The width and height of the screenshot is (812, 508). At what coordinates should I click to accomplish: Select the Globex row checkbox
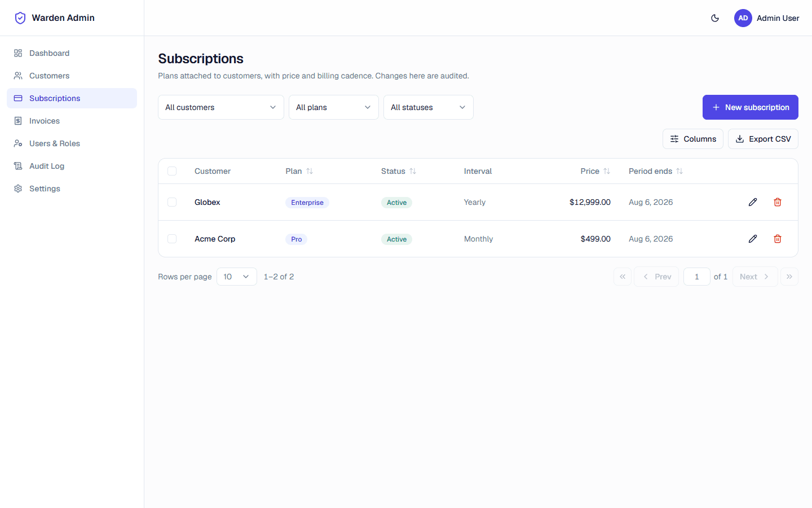coord(172,202)
